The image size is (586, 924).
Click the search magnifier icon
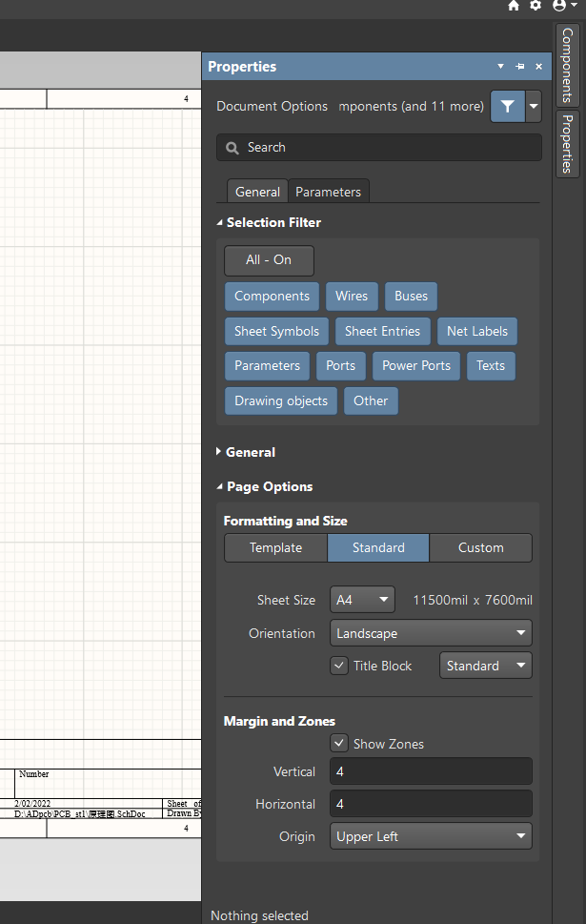(x=232, y=148)
